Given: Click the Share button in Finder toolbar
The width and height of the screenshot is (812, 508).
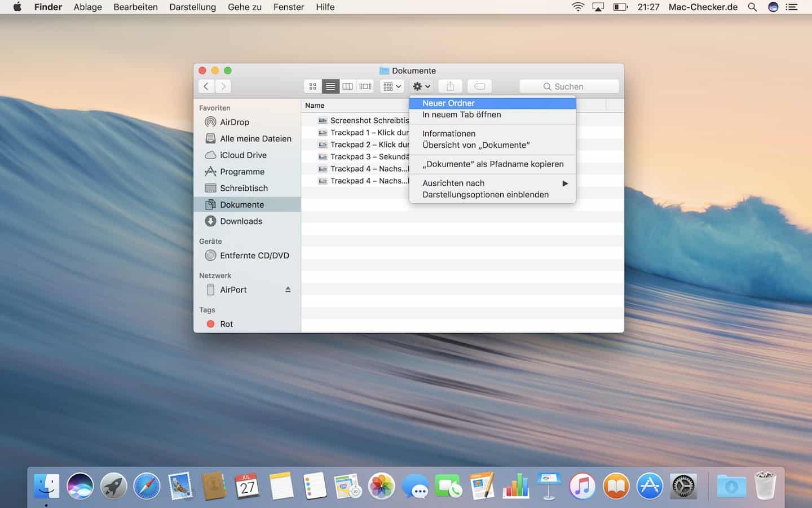Looking at the screenshot, I should (450, 86).
